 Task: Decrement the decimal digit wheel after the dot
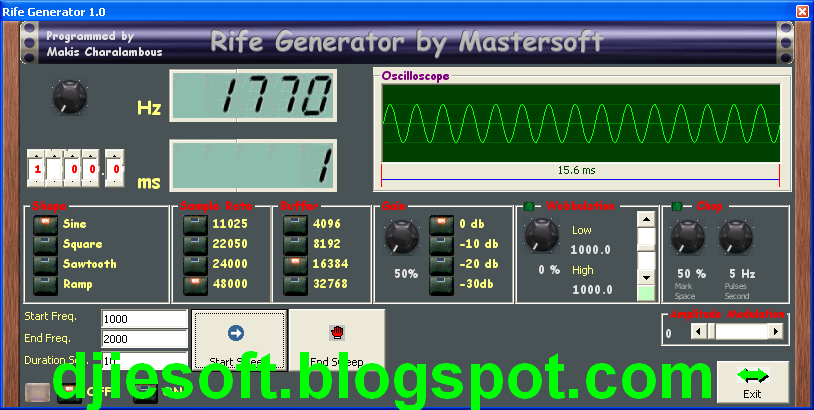(x=115, y=182)
